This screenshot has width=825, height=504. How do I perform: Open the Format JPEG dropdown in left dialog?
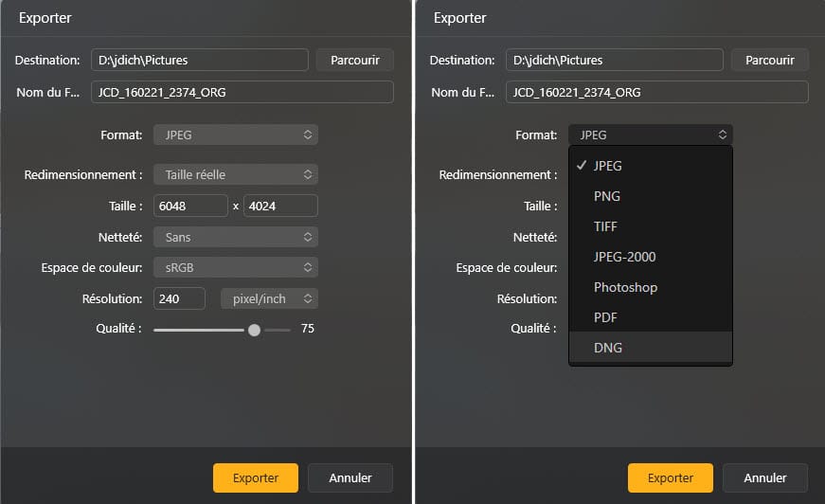236,135
